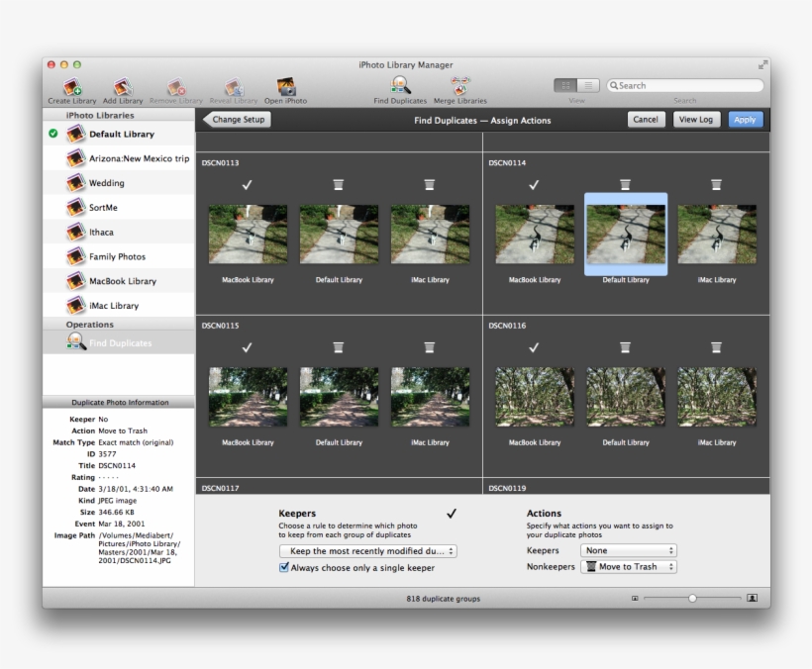This screenshot has height=669, width=812.
Task: Select DSCN0114 MacBook Library thumbnail
Action: 535,235
